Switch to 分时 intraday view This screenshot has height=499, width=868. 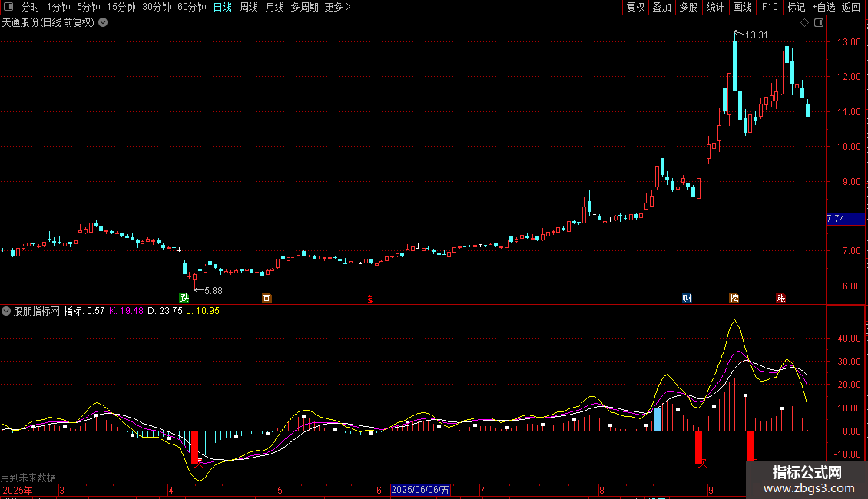click(31, 7)
